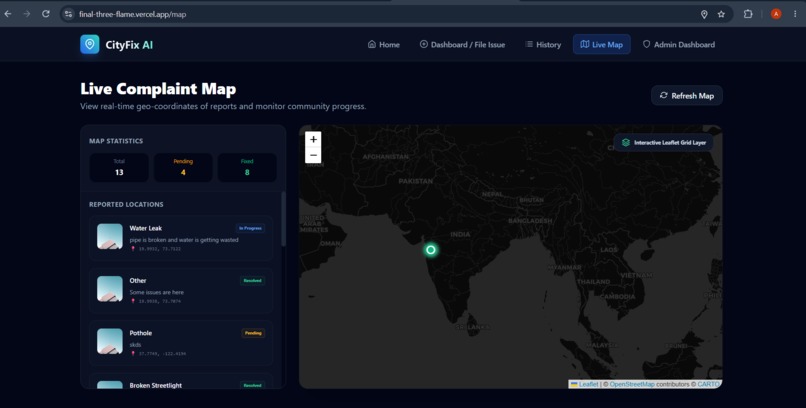
Task: Click the Resolved badge on Other report
Action: pyautogui.click(x=252, y=281)
